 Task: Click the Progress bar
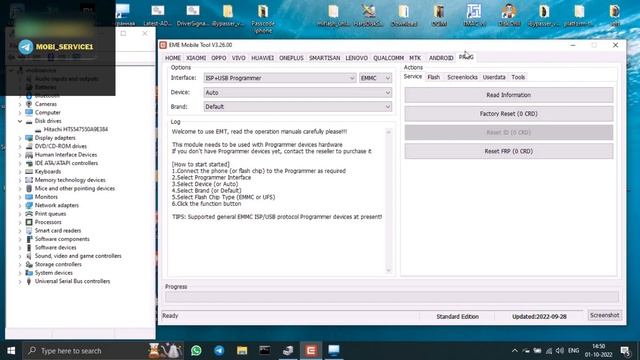(x=392, y=297)
